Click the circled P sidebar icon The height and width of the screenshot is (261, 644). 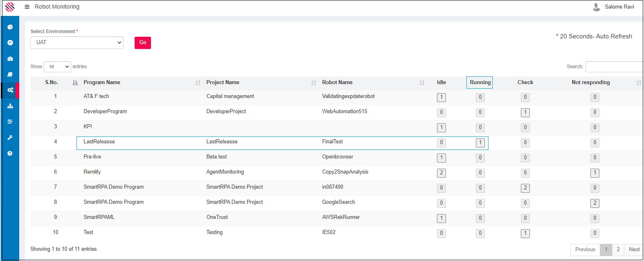tap(10, 43)
